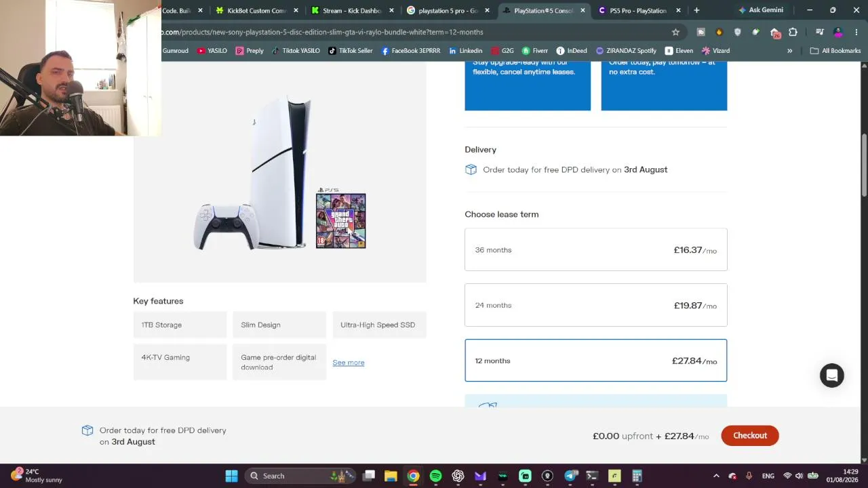Bookmark this page with the star icon

pos(675,32)
